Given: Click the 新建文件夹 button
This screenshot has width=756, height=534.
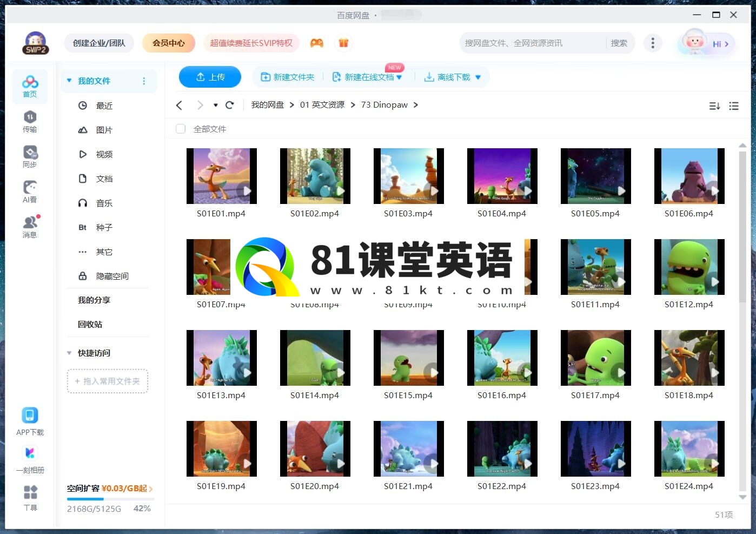Looking at the screenshot, I should 287,77.
